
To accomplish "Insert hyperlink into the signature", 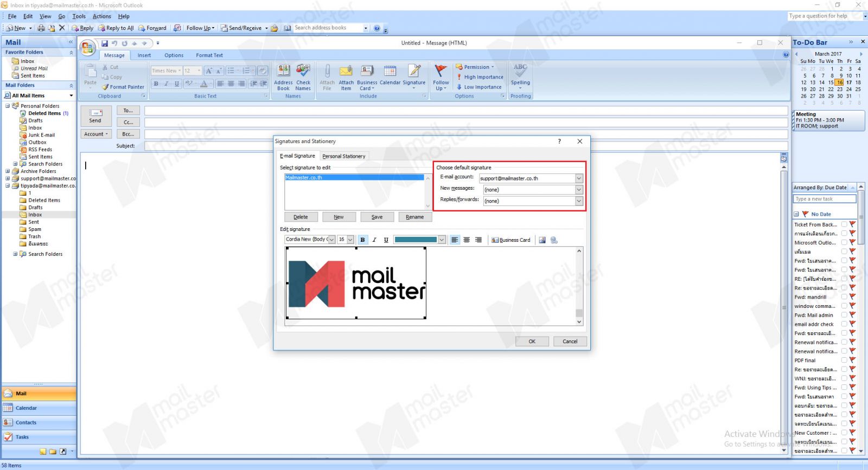I will pos(554,240).
